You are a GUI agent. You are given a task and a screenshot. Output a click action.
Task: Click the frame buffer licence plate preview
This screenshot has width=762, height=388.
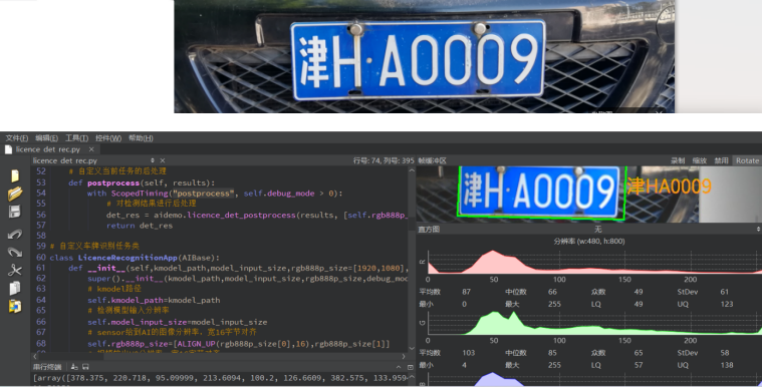click(541, 193)
